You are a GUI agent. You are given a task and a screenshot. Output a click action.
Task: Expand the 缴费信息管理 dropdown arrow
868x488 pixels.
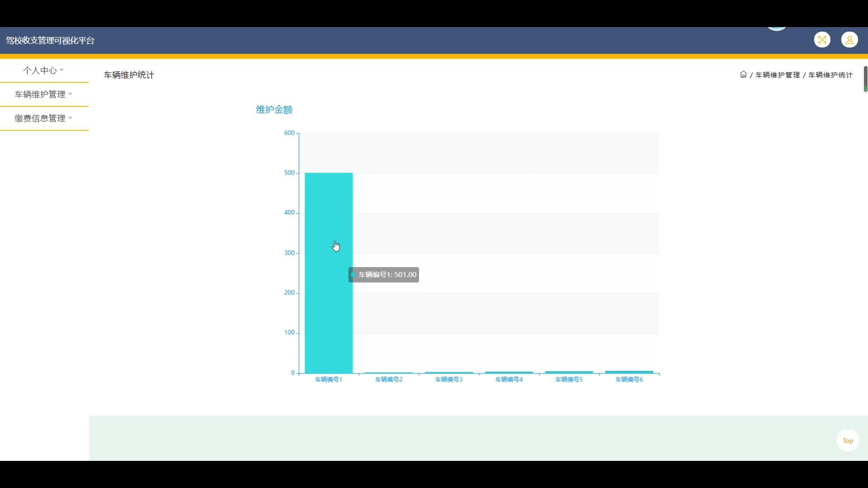[71, 118]
